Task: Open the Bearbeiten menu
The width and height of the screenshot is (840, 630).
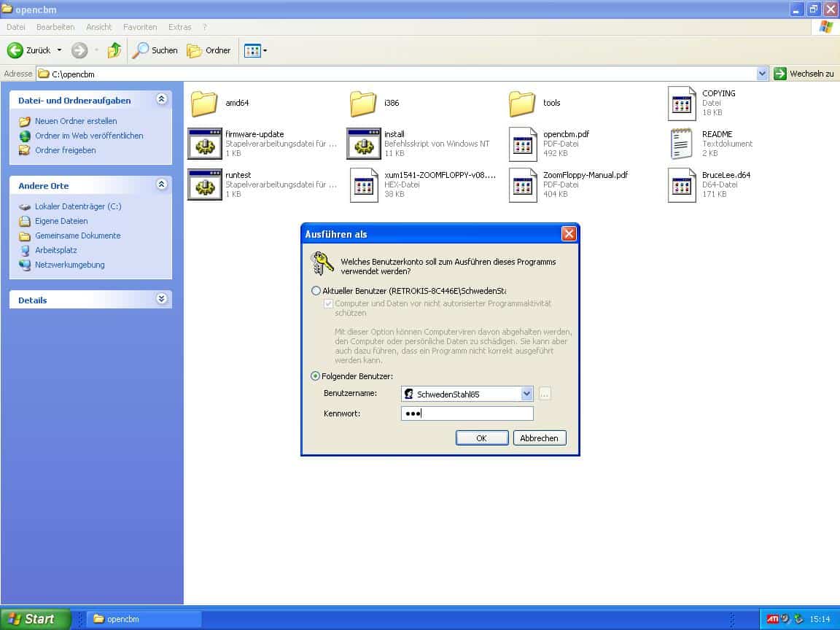Action: pos(55,27)
